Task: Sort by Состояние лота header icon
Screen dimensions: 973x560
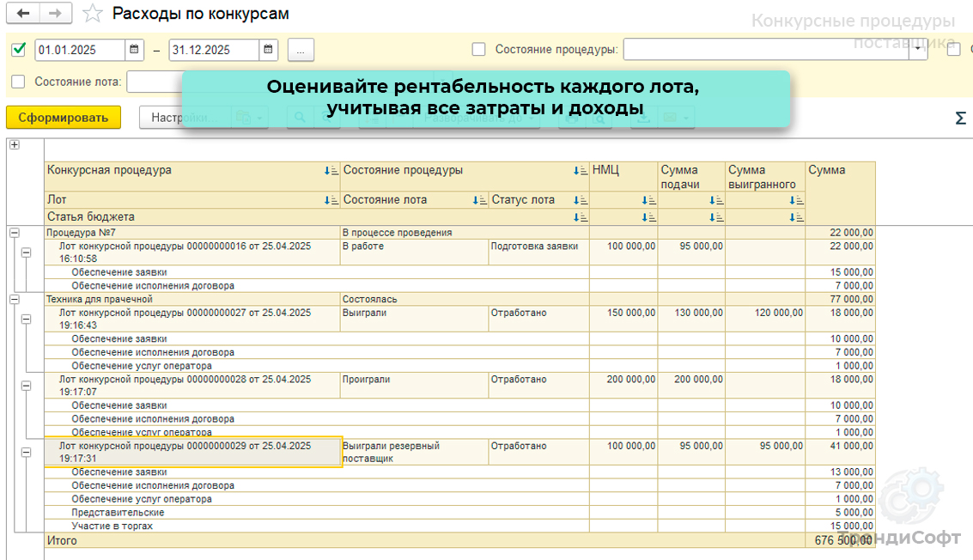Action: (x=480, y=200)
